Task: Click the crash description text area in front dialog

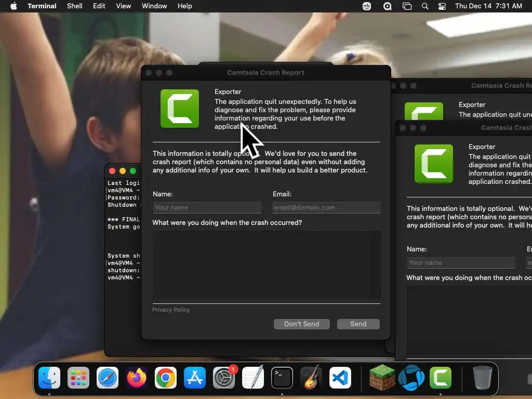Action: 267,265
